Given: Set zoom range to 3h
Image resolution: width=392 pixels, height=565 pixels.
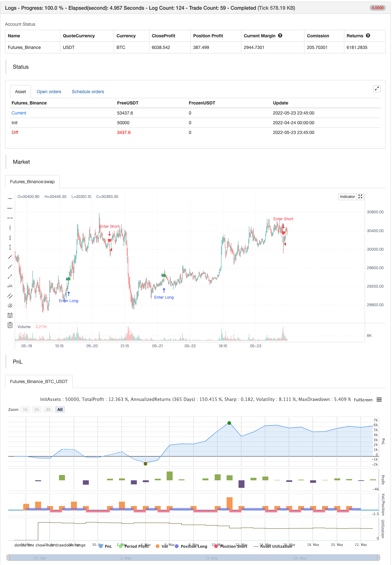Looking at the screenshot, I should point(37,409).
